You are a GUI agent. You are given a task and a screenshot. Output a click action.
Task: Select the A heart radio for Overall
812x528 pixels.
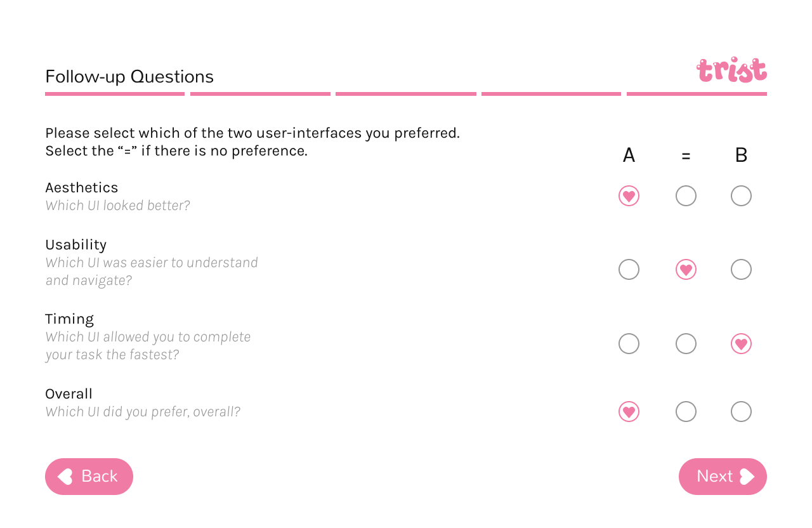pos(629,412)
